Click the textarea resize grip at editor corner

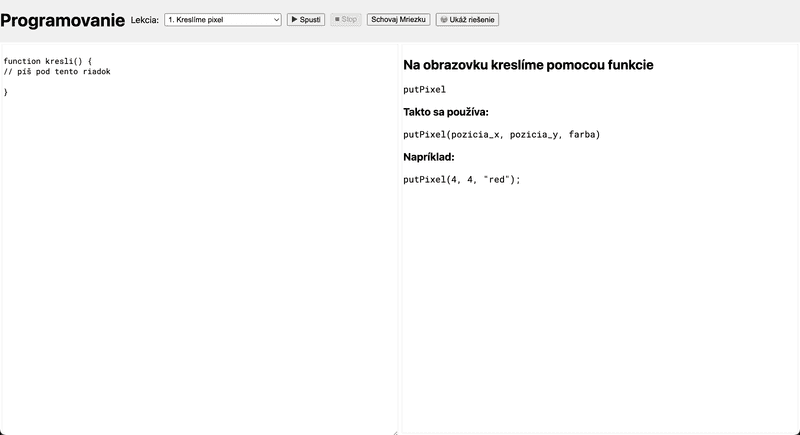(x=395, y=432)
